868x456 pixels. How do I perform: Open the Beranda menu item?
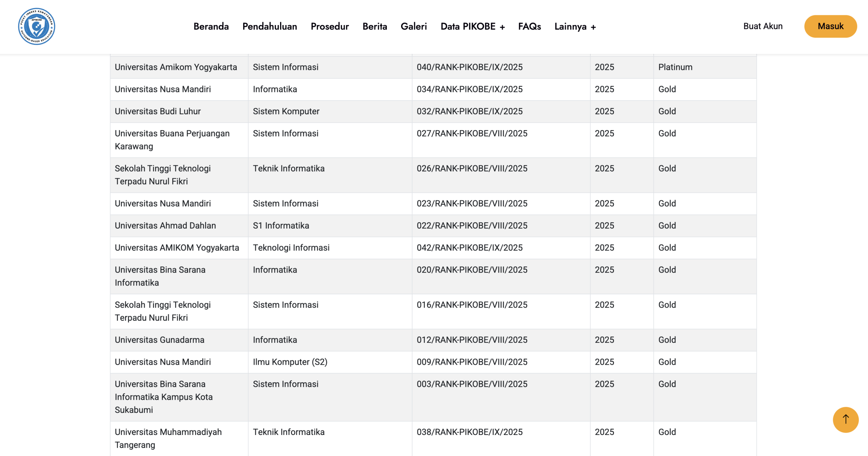(x=211, y=26)
